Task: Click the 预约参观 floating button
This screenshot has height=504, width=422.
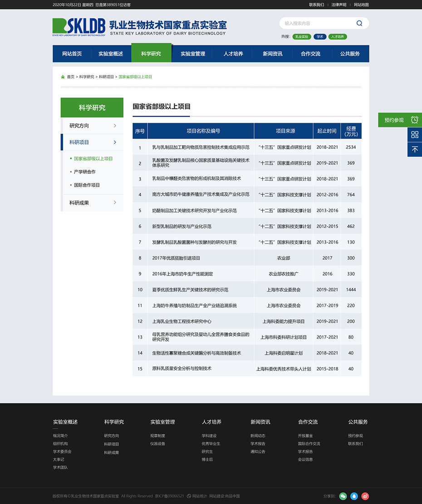Action: coord(399,120)
